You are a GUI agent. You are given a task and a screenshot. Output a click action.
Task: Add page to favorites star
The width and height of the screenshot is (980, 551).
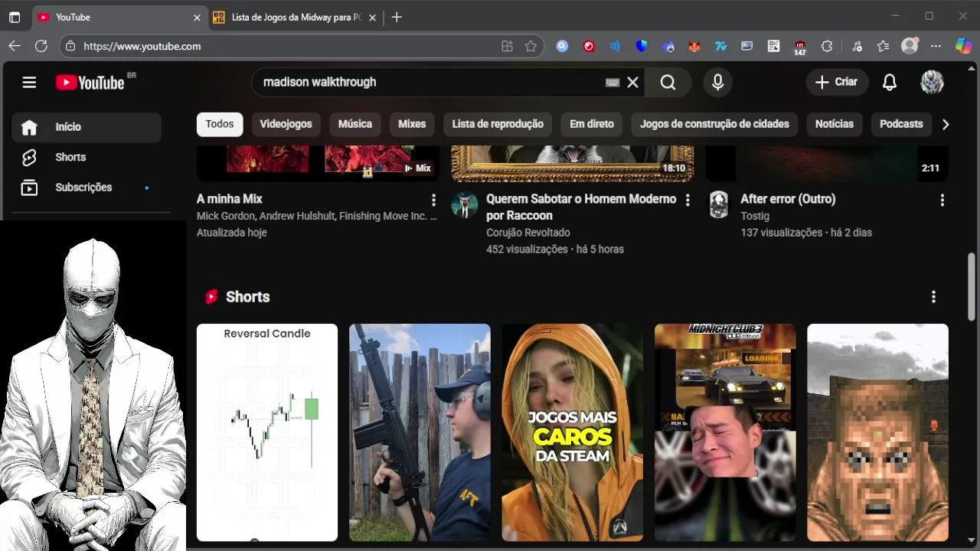tap(531, 46)
